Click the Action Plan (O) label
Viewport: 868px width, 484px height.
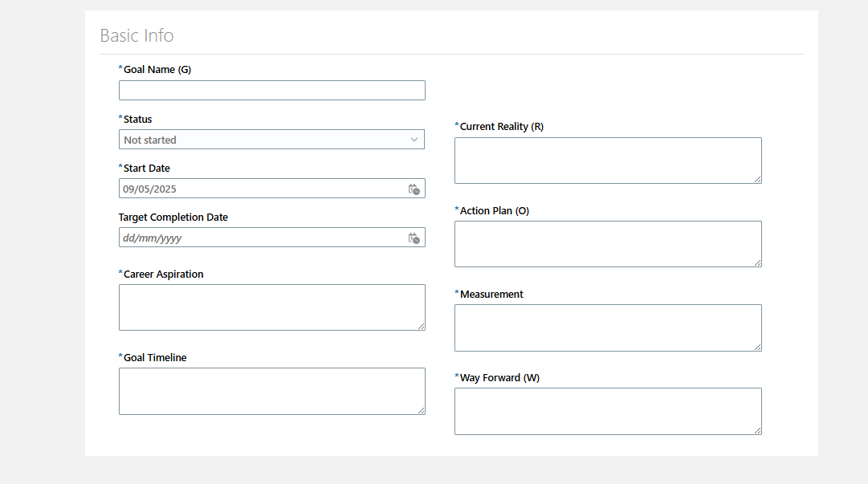[x=495, y=211]
